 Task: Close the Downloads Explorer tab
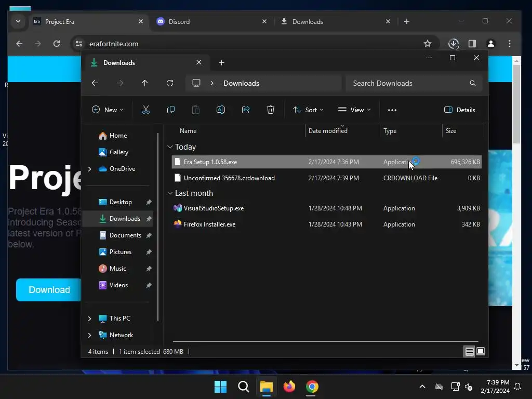click(x=199, y=62)
